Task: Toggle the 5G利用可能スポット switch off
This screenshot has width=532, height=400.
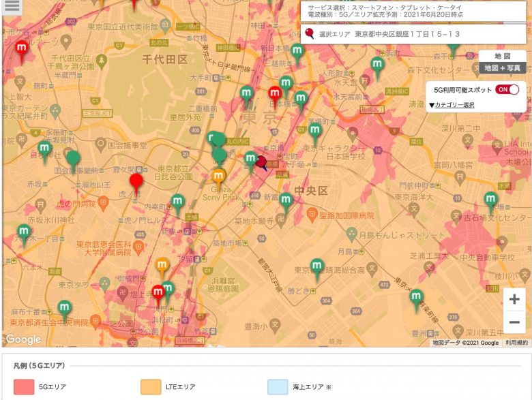Action: click(x=507, y=90)
